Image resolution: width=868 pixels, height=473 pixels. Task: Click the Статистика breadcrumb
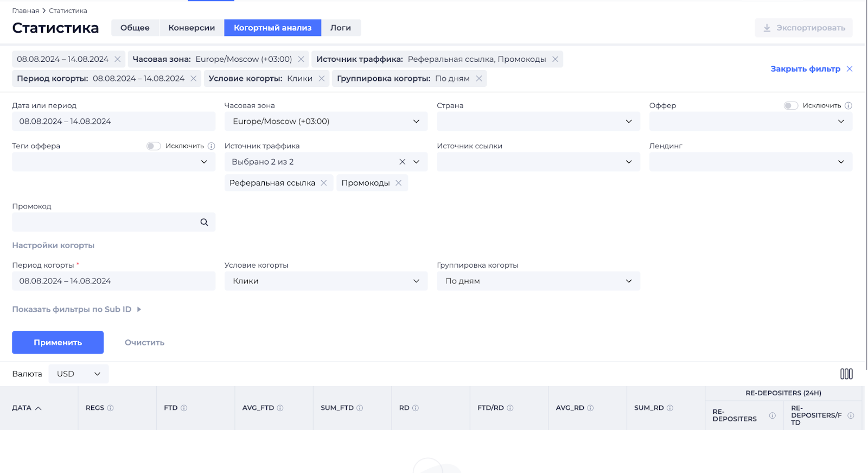click(68, 11)
